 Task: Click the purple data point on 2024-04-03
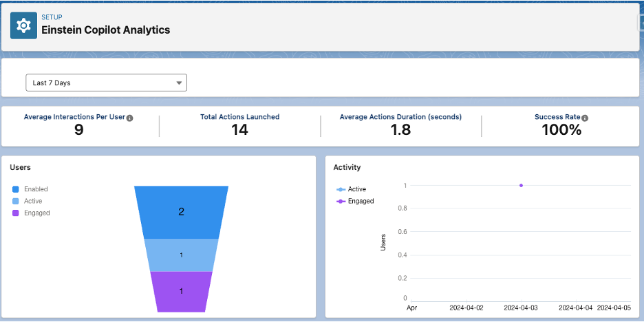(521, 185)
